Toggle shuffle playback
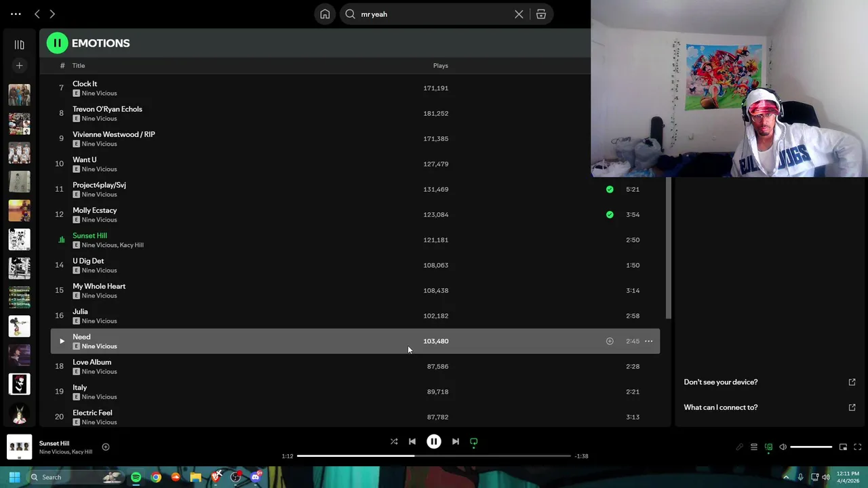The height and width of the screenshot is (488, 868). [394, 442]
